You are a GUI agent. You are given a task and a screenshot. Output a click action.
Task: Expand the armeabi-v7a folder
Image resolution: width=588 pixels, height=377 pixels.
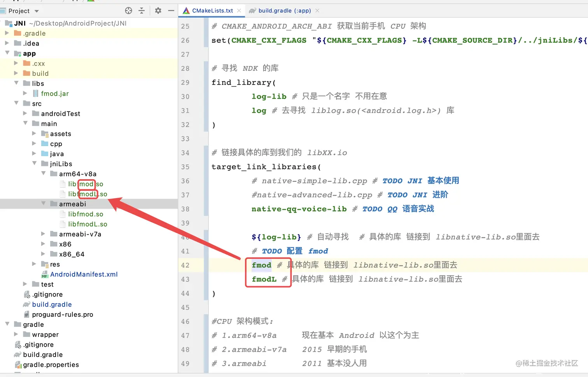point(43,234)
